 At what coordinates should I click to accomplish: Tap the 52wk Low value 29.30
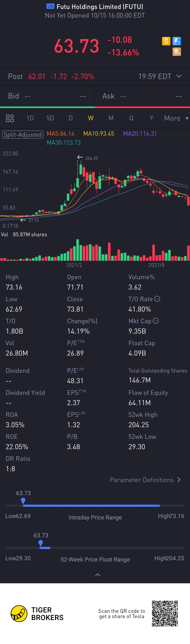point(137,447)
